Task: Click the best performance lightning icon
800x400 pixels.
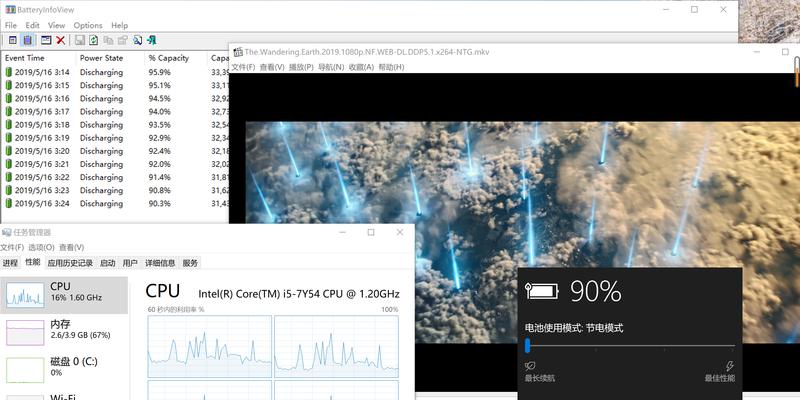Action: pyautogui.click(x=730, y=366)
